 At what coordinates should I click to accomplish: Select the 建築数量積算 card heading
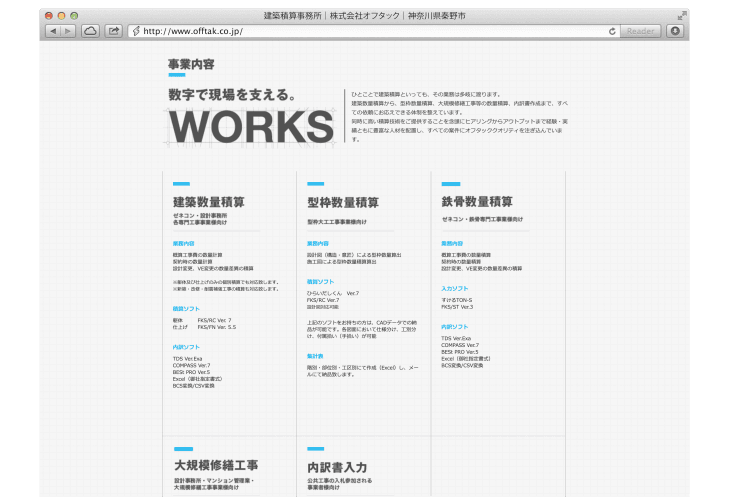(x=209, y=202)
